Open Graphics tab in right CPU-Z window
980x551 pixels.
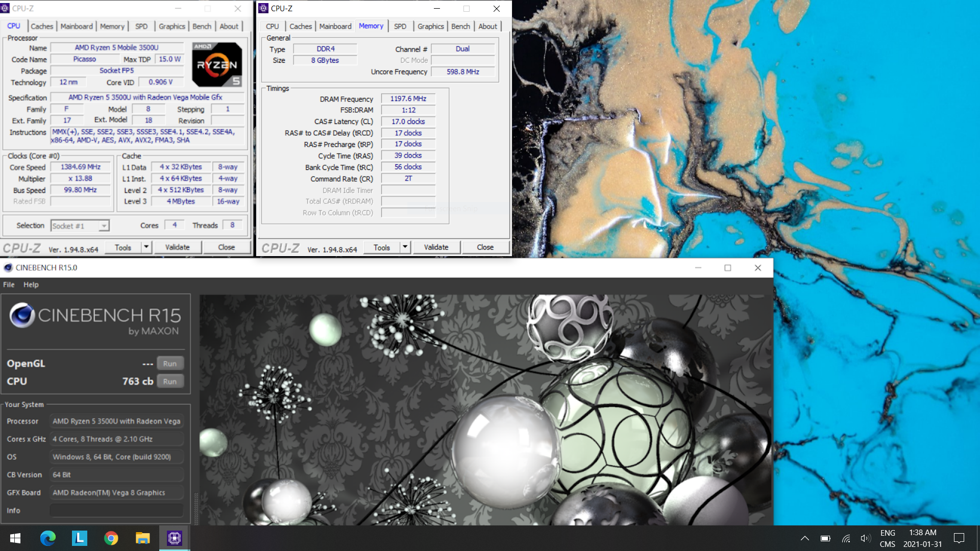(431, 26)
